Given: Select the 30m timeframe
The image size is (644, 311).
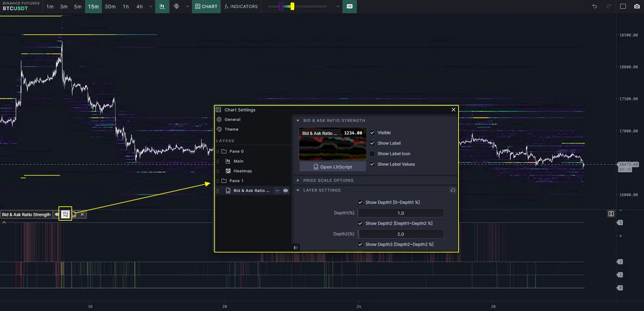Looking at the screenshot, I should point(110,6).
